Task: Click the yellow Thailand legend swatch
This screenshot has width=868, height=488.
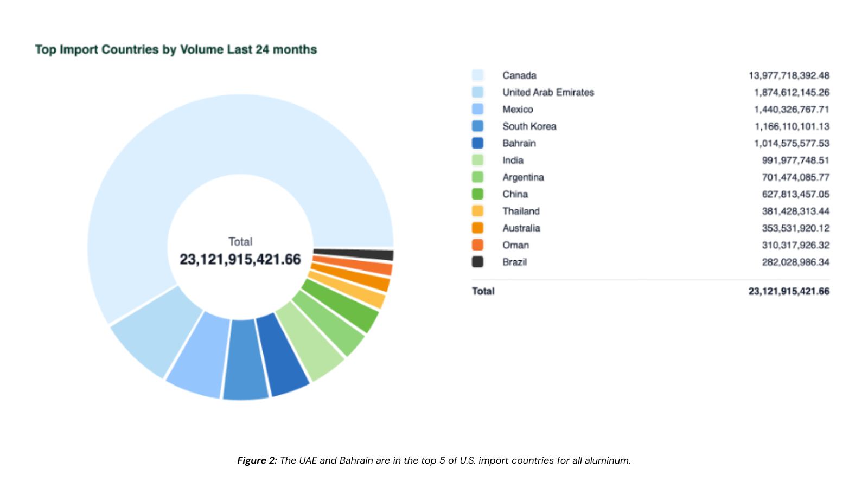Action: click(x=477, y=211)
